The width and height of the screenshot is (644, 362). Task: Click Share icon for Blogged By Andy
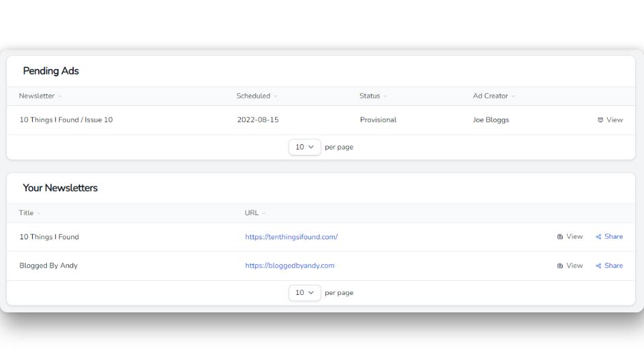598,265
